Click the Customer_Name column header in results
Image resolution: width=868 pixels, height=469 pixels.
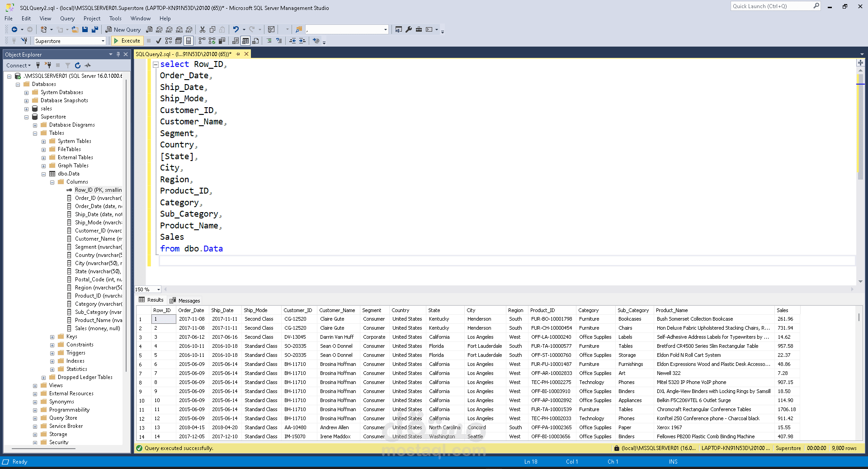[x=337, y=311]
